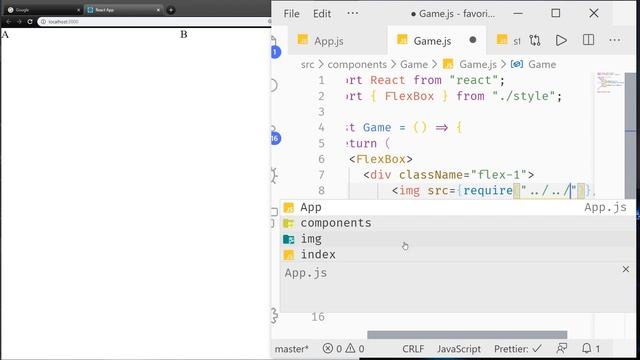The width and height of the screenshot is (640, 360).
Task: Close the Google browser tab
Action: tap(78, 10)
